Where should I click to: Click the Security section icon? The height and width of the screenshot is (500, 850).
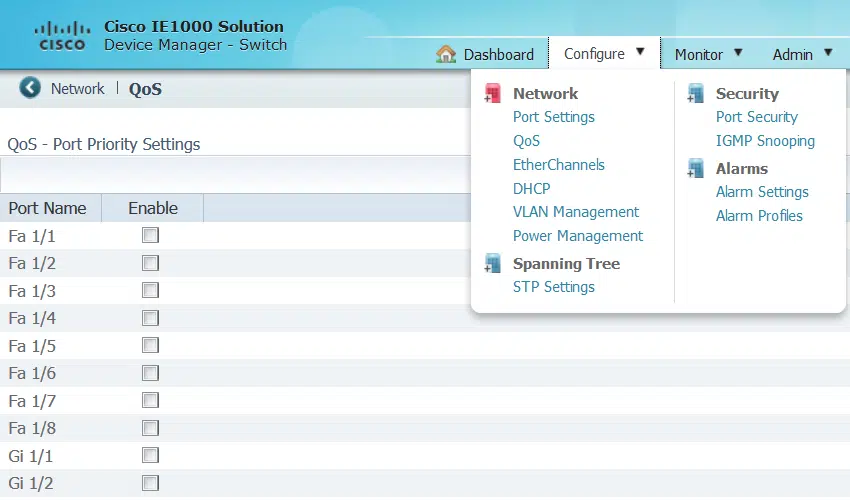coord(696,93)
